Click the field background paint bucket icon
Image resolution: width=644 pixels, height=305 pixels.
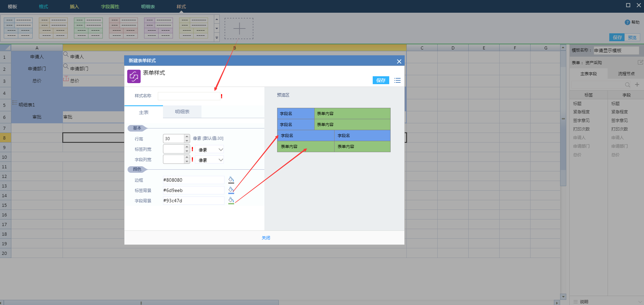[231, 201]
